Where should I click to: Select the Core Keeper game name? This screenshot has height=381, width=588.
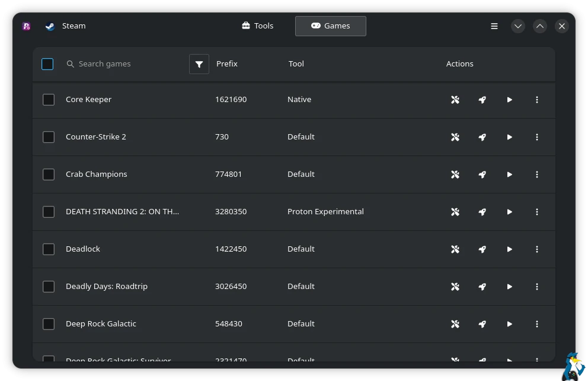[88, 100]
